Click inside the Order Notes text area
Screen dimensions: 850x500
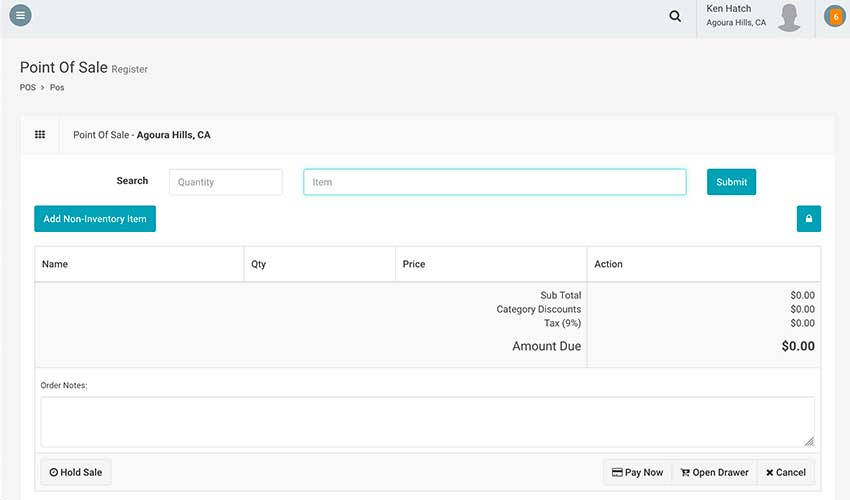tap(427, 422)
